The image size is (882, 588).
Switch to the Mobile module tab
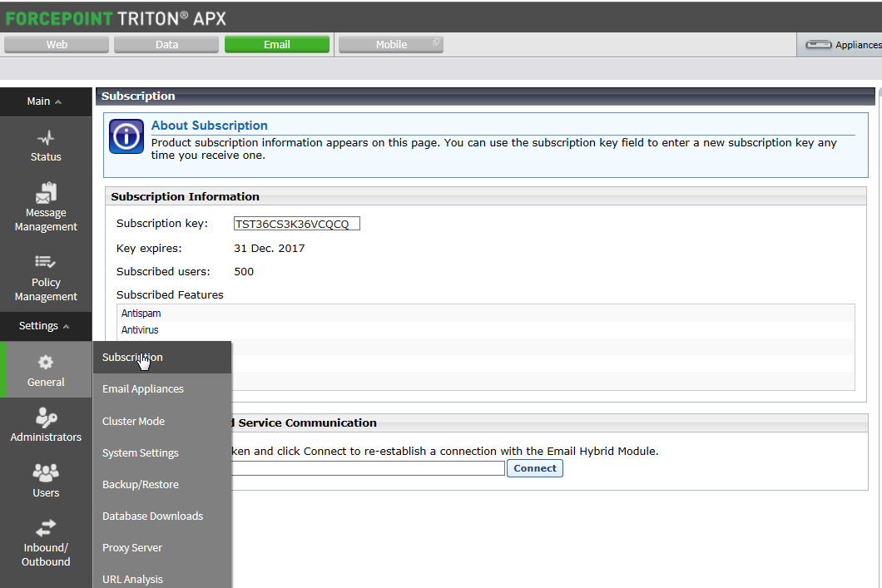coord(391,44)
